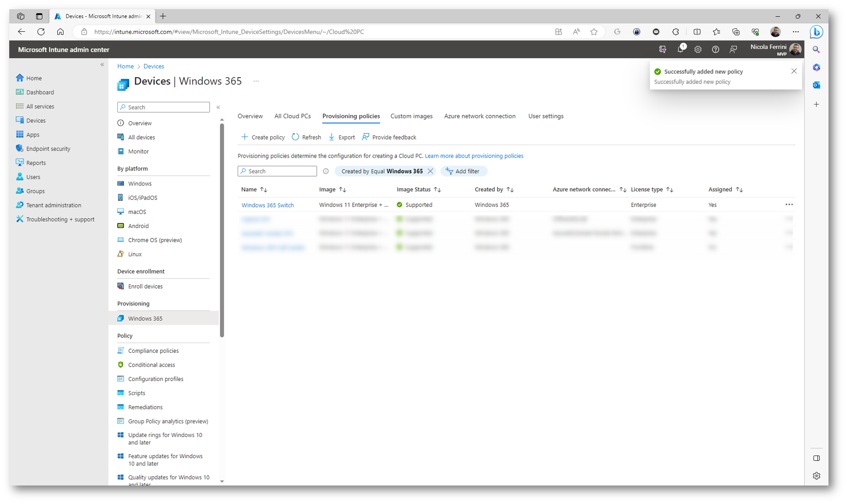847x504 pixels.
Task: Open Bing Copilot sidebar icon
Action: [x=816, y=32]
